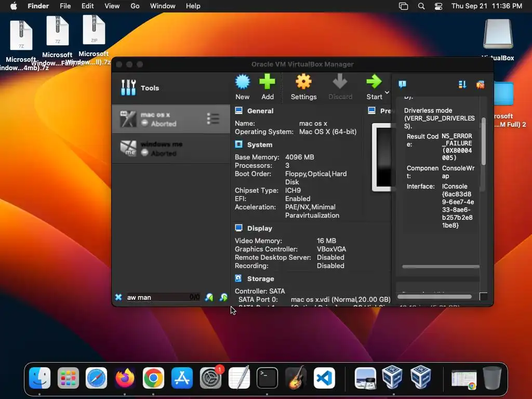Click the ICH9 chipset type value
Image resolution: width=532 pixels, height=399 pixels.
(293, 190)
